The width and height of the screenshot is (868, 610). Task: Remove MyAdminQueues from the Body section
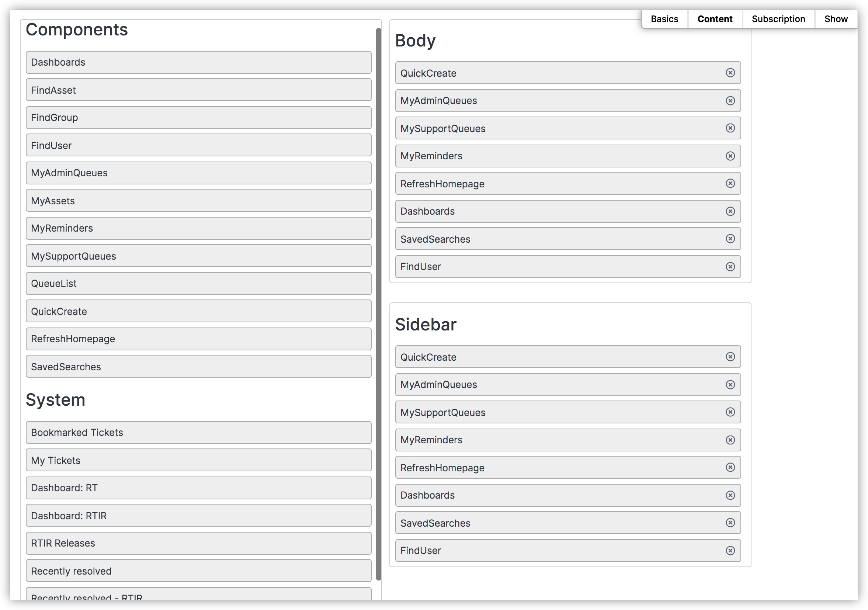(x=730, y=101)
